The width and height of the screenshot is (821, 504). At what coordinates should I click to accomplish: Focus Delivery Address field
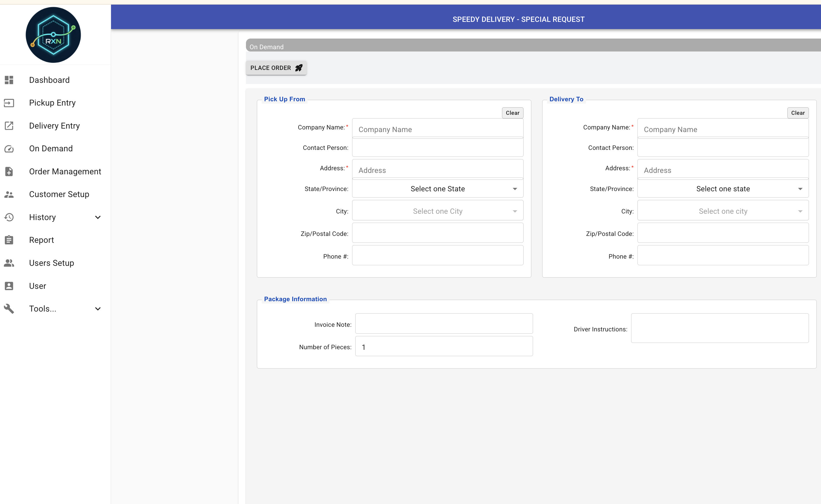(x=723, y=169)
